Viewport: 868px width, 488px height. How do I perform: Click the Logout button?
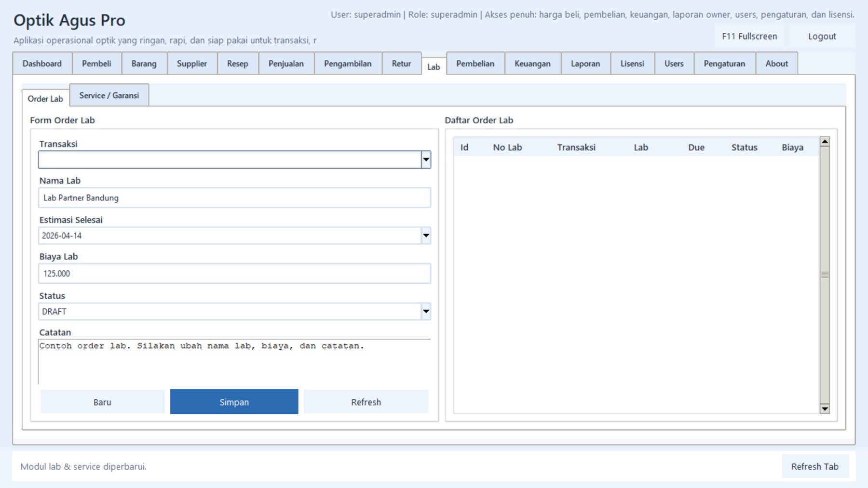(822, 37)
